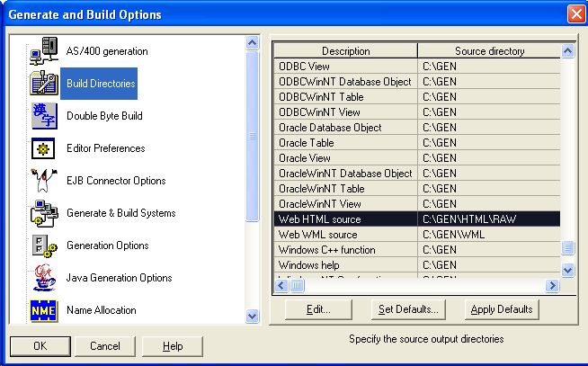Click the Set Defaults... button
Image resolution: width=588 pixels, height=366 pixels.
pyautogui.click(x=408, y=309)
